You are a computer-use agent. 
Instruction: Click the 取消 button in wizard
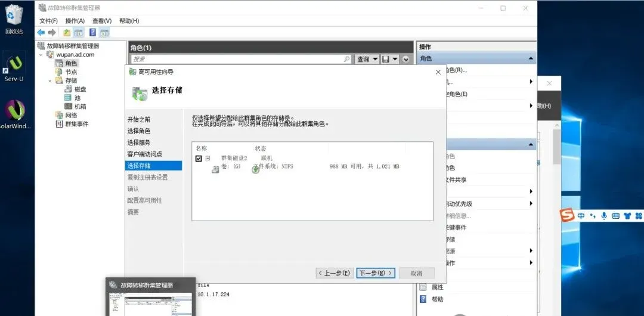click(416, 273)
